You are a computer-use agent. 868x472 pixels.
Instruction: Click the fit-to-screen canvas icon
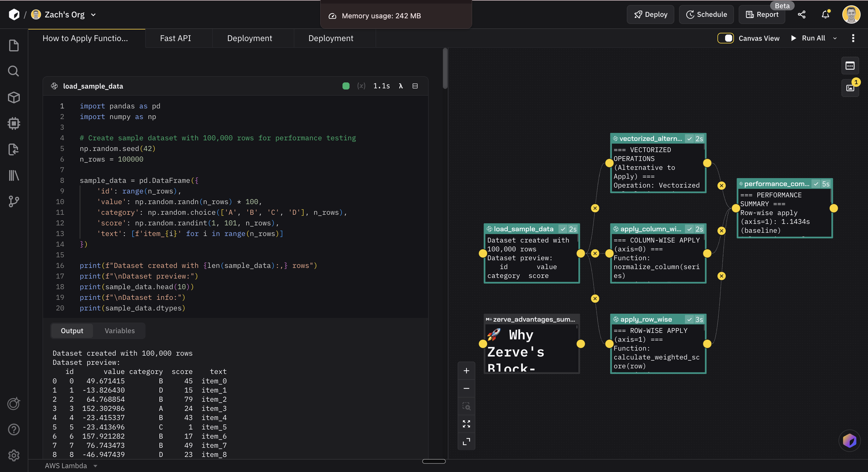(x=467, y=424)
